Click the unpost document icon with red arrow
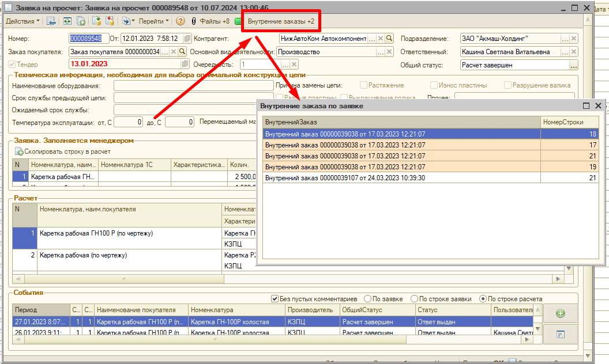The height and width of the screenshot is (364, 609). click(110, 21)
